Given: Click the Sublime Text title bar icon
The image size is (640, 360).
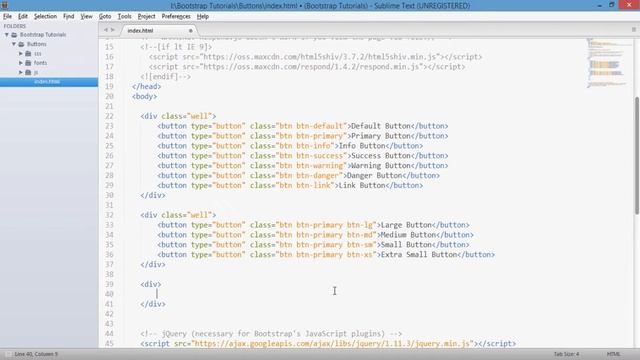Looking at the screenshot, I should (x=4, y=5).
